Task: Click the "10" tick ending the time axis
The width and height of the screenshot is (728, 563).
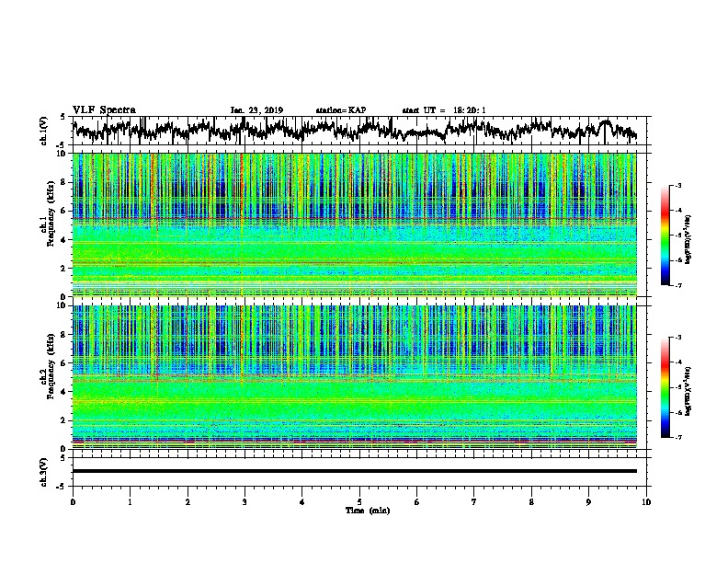Action: (x=646, y=502)
